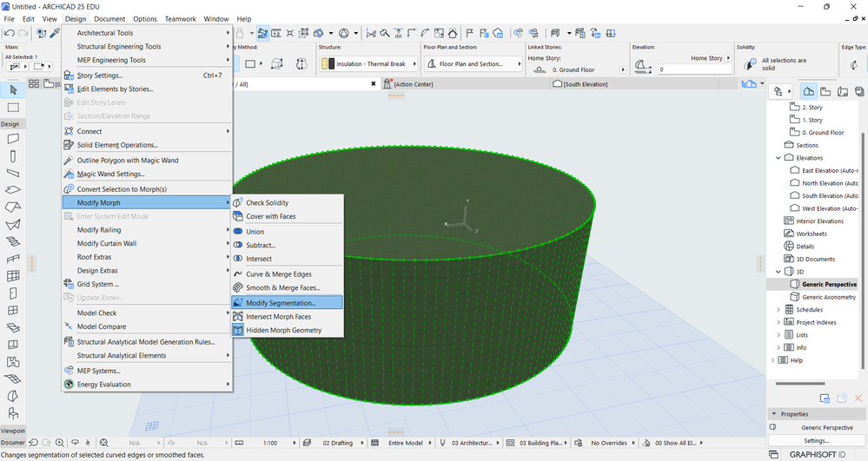Screen dimensions: 868x461
Task: Click the Elevation value input field
Action: pos(695,69)
